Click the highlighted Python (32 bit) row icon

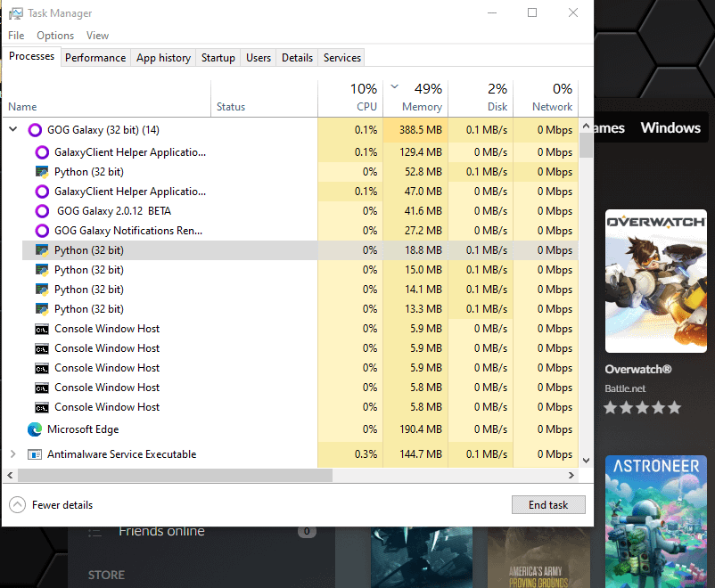click(x=42, y=250)
